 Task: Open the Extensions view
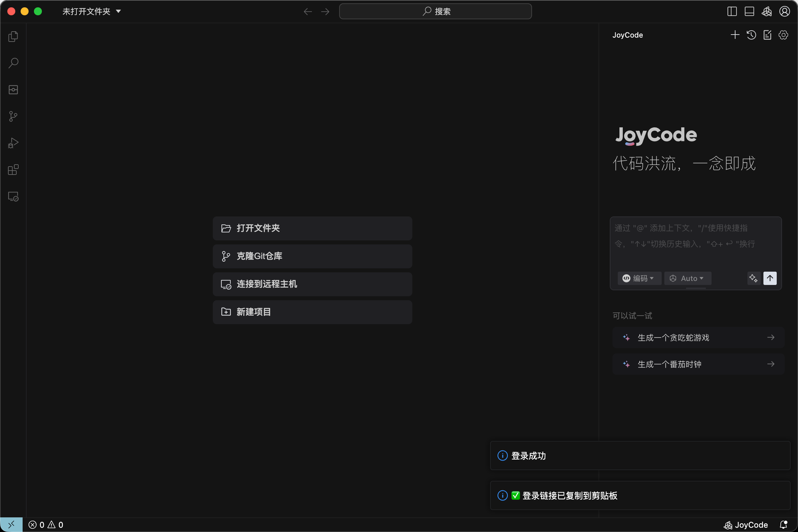pyautogui.click(x=13, y=170)
